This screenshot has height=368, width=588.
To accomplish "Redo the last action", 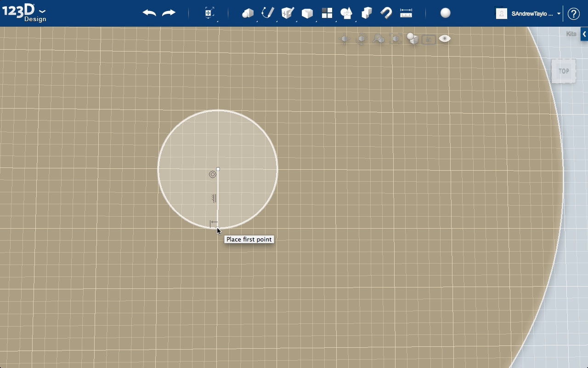I will pos(169,13).
